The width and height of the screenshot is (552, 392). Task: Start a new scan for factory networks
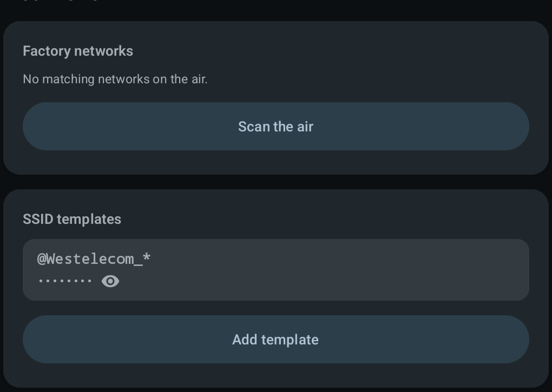click(275, 126)
